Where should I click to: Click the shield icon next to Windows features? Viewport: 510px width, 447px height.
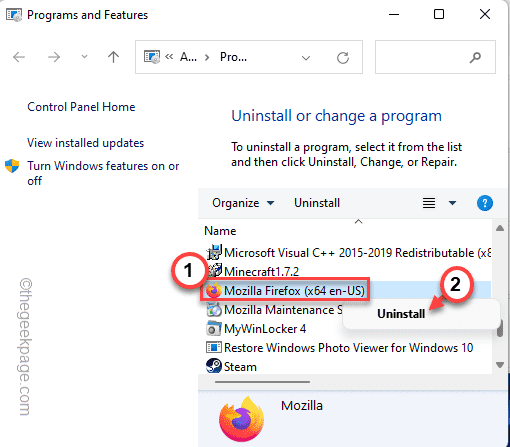coord(12,166)
